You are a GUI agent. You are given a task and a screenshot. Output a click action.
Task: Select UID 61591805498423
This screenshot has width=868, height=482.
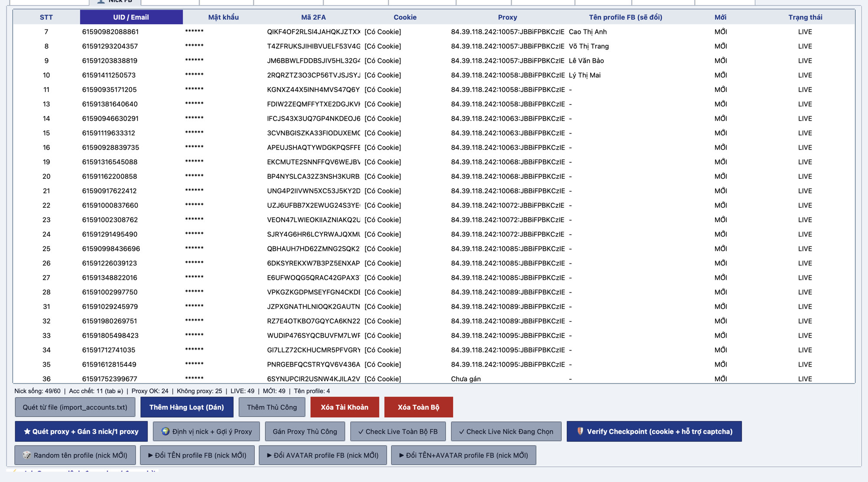click(110, 335)
